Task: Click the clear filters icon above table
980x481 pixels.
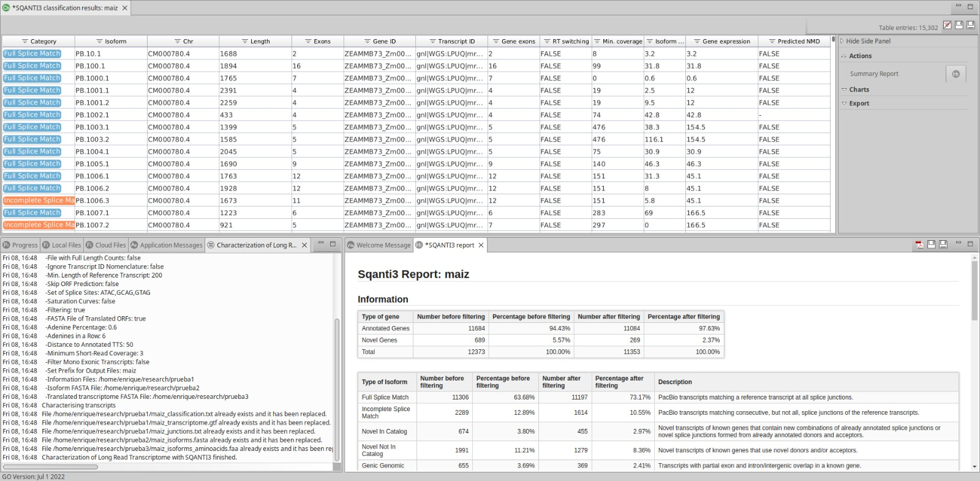Action: coord(948,25)
